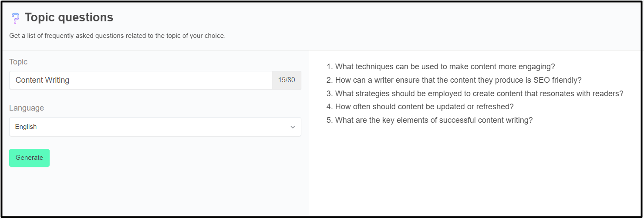Click the list number 5 marker
The height and width of the screenshot is (219, 644).
click(x=329, y=120)
